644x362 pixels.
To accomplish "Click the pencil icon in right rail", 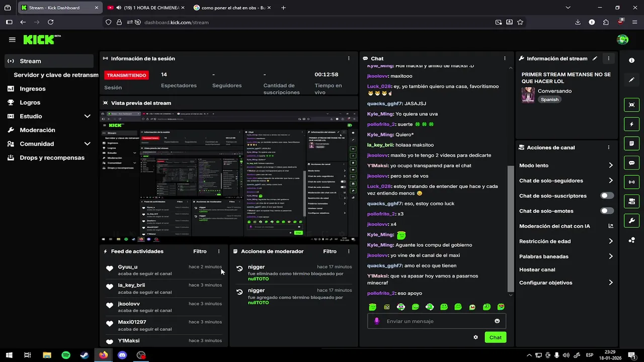I will click(x=631, y=79).
